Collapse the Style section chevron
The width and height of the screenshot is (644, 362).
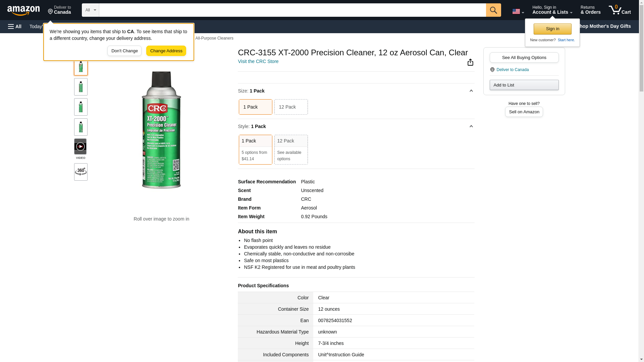[471, 126]
